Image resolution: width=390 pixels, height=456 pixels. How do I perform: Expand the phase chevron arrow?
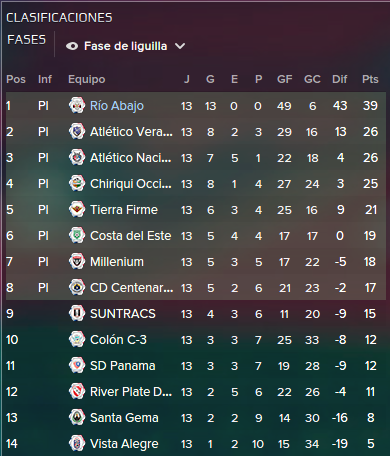point(180,46)
